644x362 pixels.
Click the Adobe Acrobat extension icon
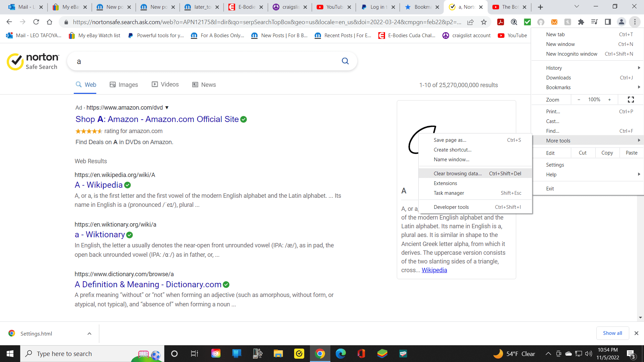pos(500,22)
